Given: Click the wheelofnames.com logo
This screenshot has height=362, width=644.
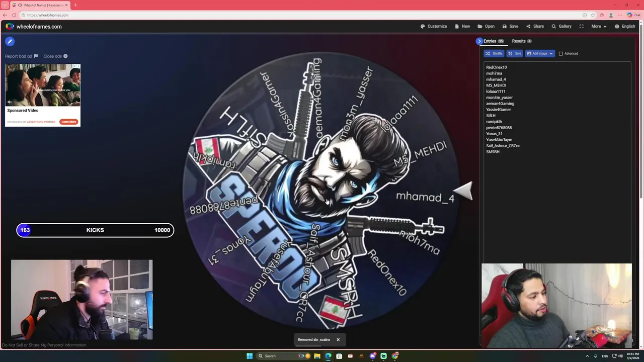Looking at the screenshot, I should pyautogui.click(x=34, y=27).
